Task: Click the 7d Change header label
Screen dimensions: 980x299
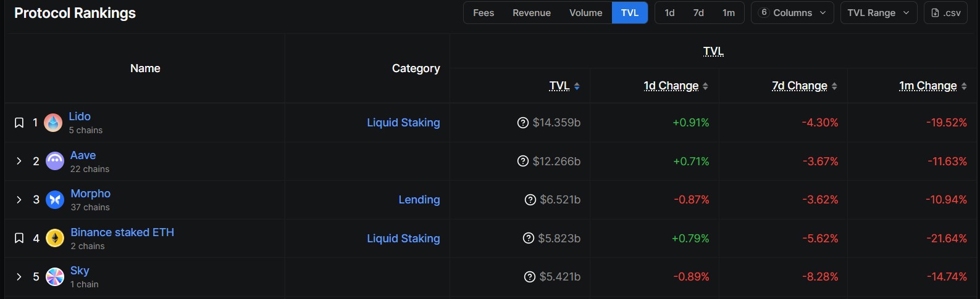Action: pos(800,86)
